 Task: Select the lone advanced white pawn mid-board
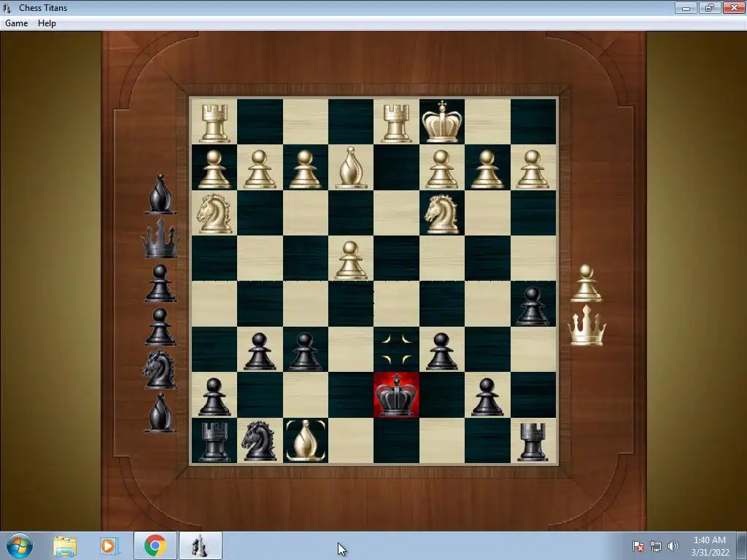pyautogui.click(x=351, y=260)
